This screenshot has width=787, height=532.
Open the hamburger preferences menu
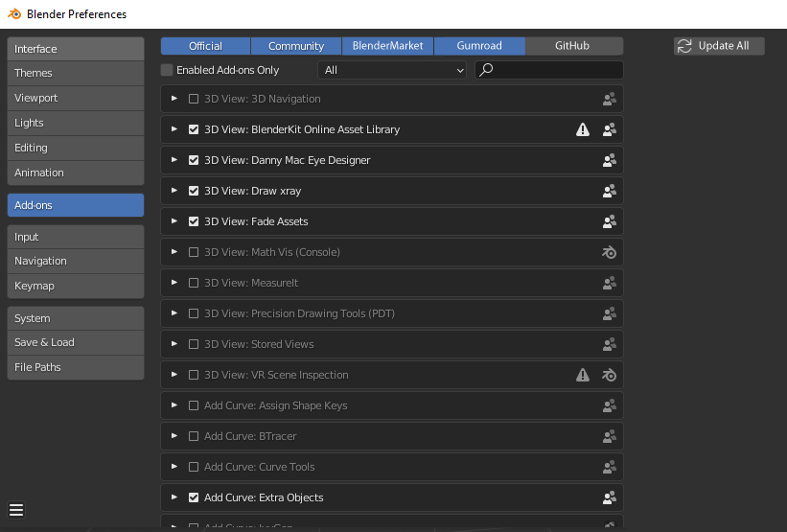pyautogui.click(x=16, y=510)
